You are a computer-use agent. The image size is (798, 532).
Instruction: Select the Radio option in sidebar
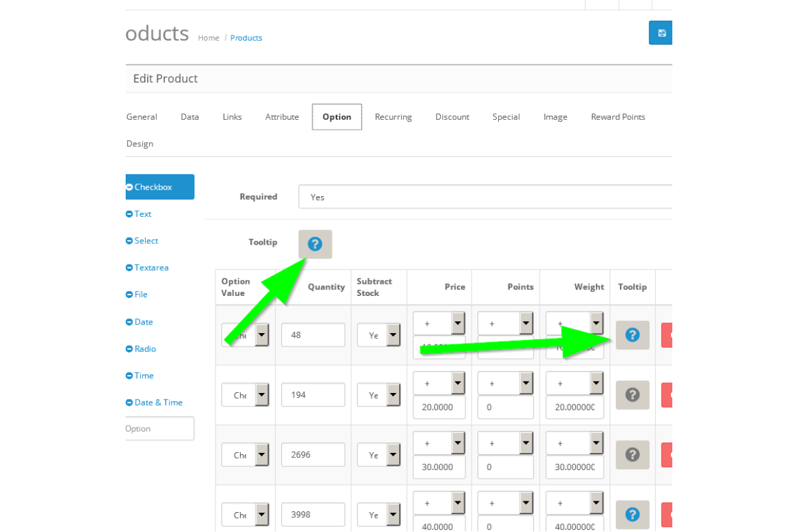coord(145,348)
